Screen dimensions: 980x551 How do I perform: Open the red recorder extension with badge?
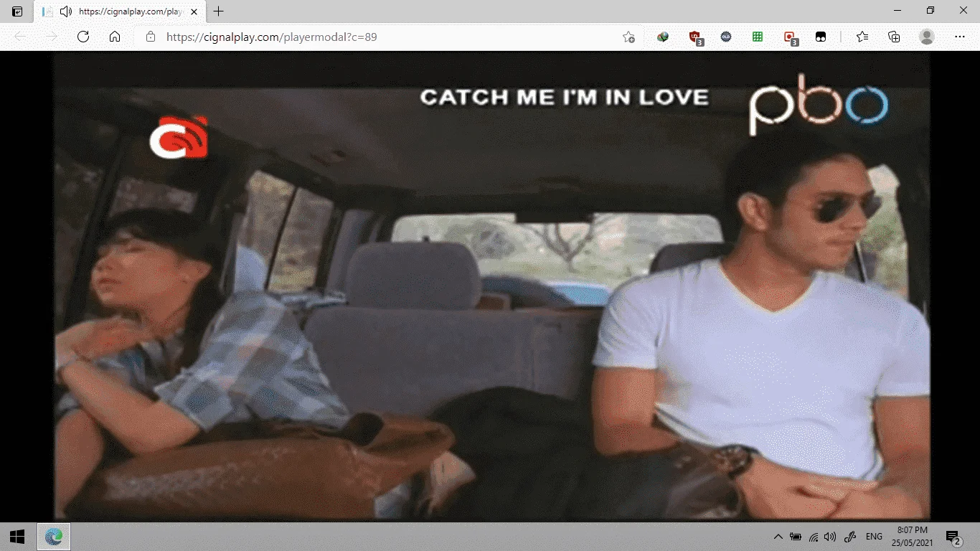790,37
